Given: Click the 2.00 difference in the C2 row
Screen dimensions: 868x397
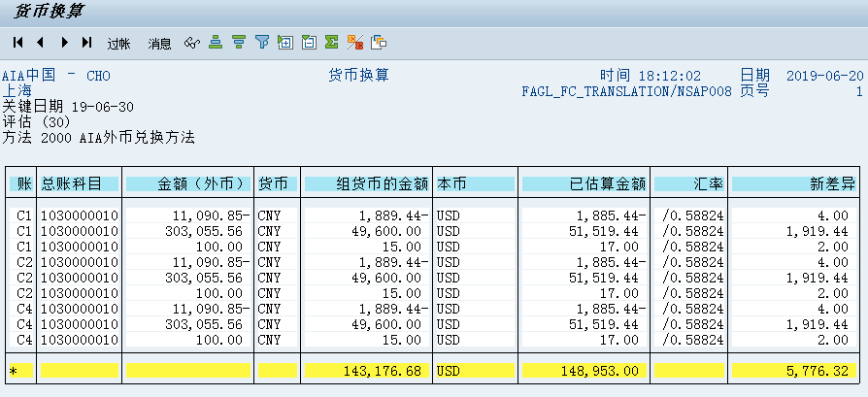Looking at the screenshot, I should (833, 293).
